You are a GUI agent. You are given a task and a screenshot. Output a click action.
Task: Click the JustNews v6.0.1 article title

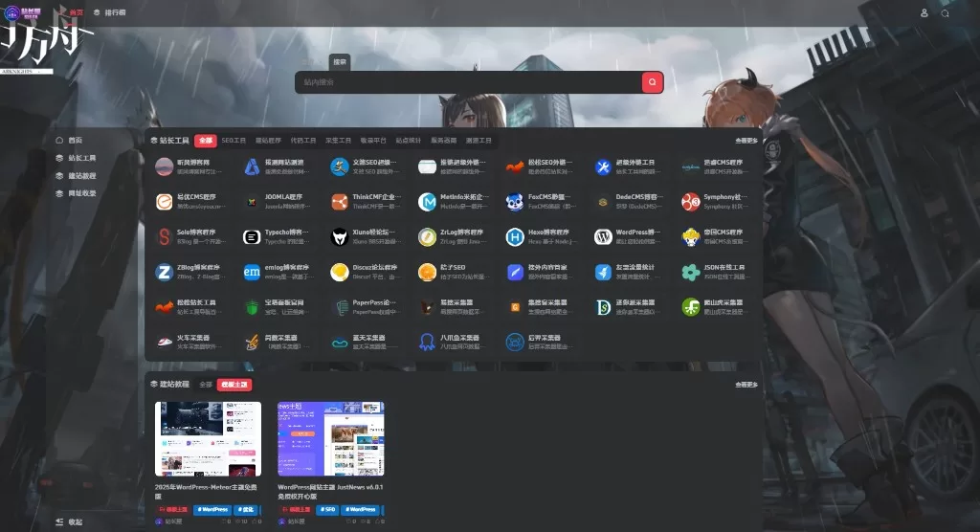coord(330,492)
